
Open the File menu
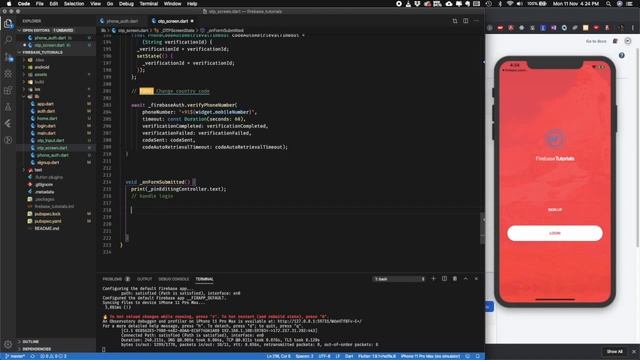40,4
